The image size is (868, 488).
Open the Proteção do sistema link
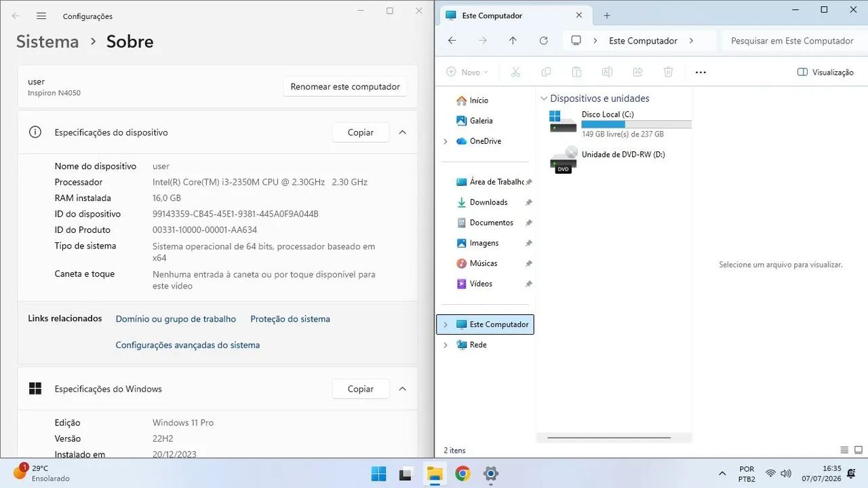[290, 319]
